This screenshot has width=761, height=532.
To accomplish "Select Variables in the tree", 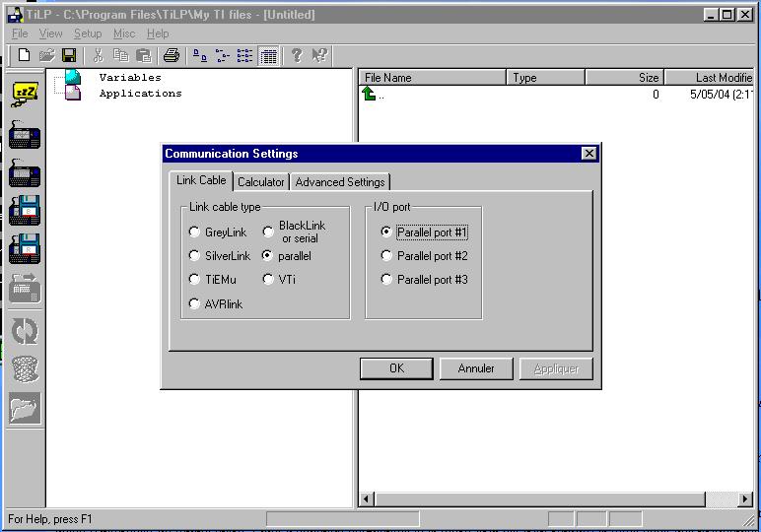I will tap(130, 77).
